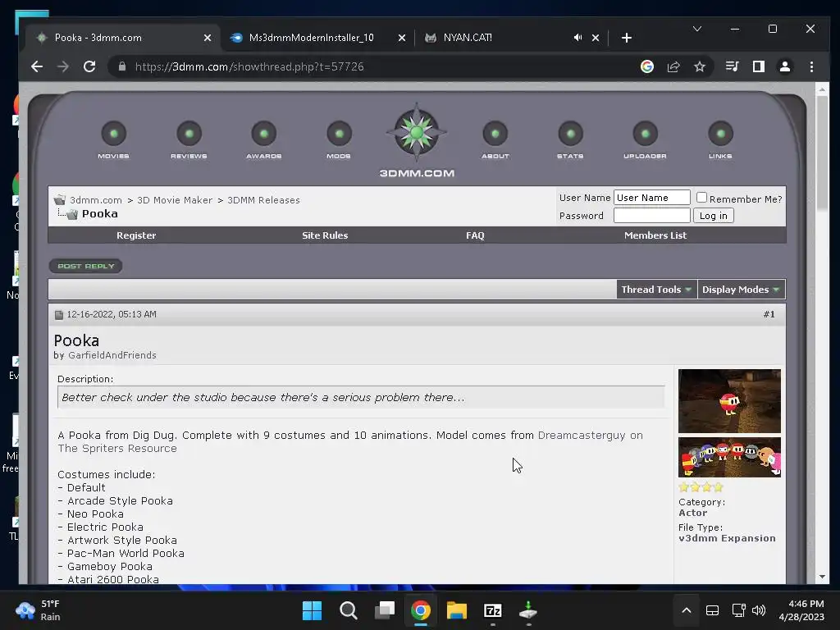Open Chrome's three-dot menu
This screenshot has height=630, width=840.
coord(811,66)
